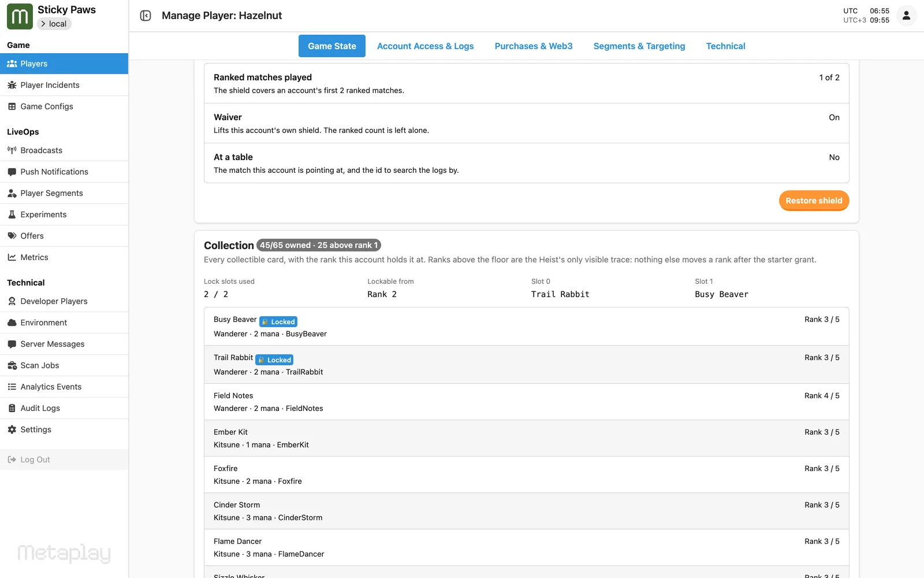Click the Restore shield button
Viewport: 924px width, 578px height.
[x=814, y=201]
